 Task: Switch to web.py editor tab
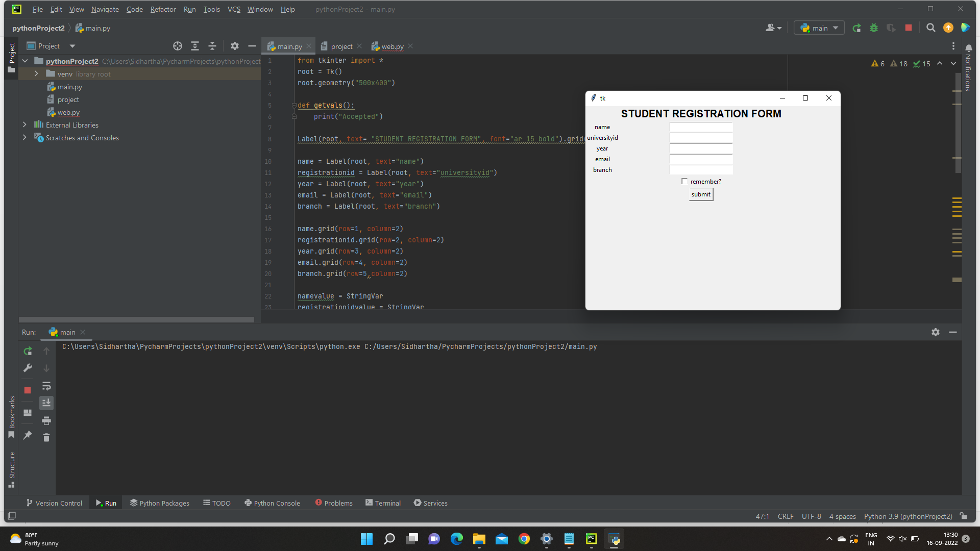coord(392,46)
